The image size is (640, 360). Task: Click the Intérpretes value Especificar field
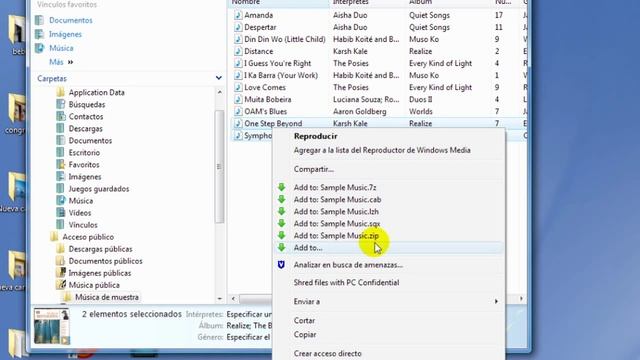coord(249,314)
